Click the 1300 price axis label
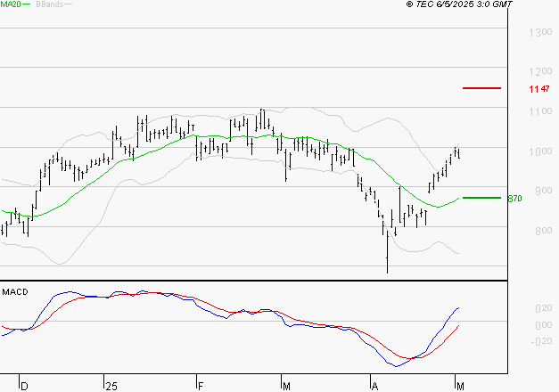Viewport: 559px width, 392px height. pyautogui.click(x=540, y=32)
